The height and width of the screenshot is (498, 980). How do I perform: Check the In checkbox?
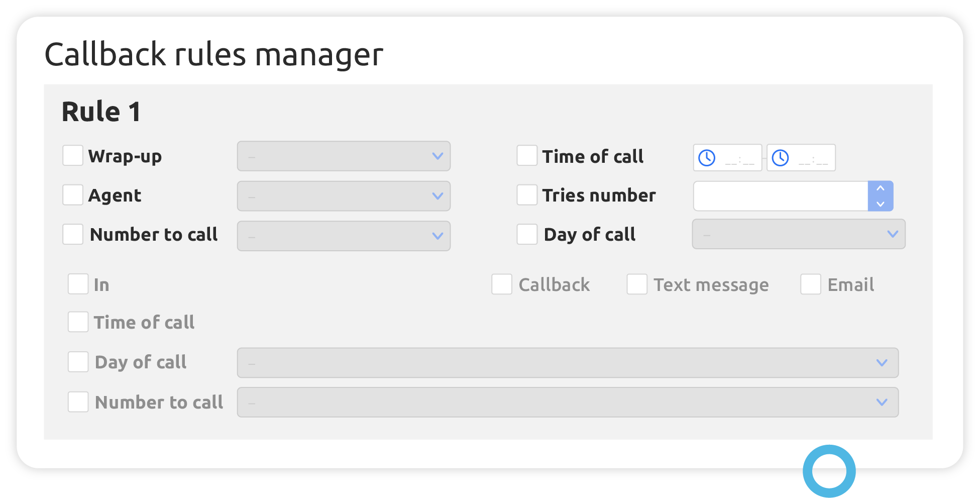78,283
